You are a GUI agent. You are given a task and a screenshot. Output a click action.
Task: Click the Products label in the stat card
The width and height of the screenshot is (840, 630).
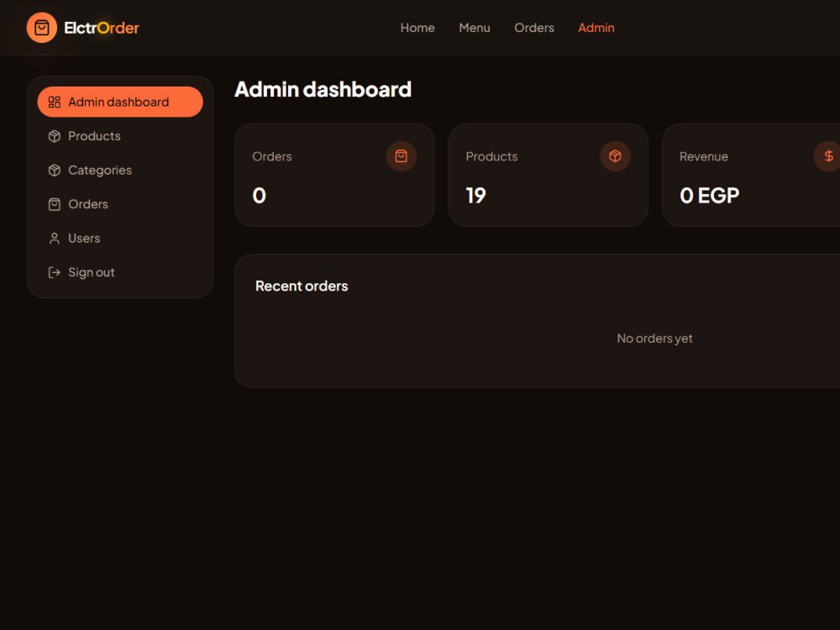(x=491, y=156)
